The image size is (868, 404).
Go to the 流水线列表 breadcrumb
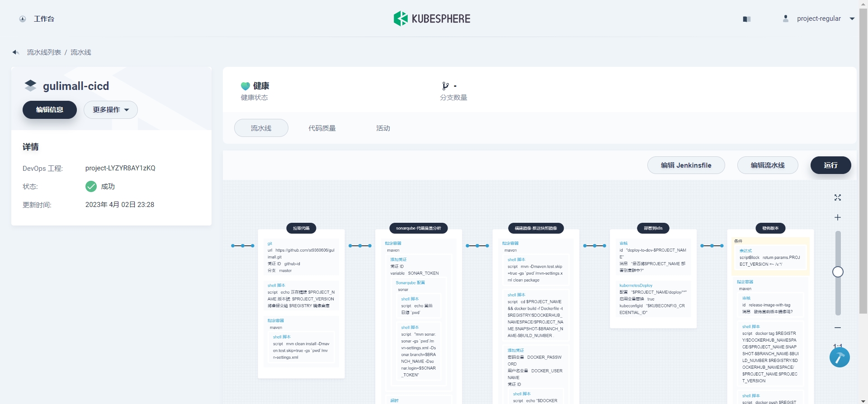coord(44,52)
